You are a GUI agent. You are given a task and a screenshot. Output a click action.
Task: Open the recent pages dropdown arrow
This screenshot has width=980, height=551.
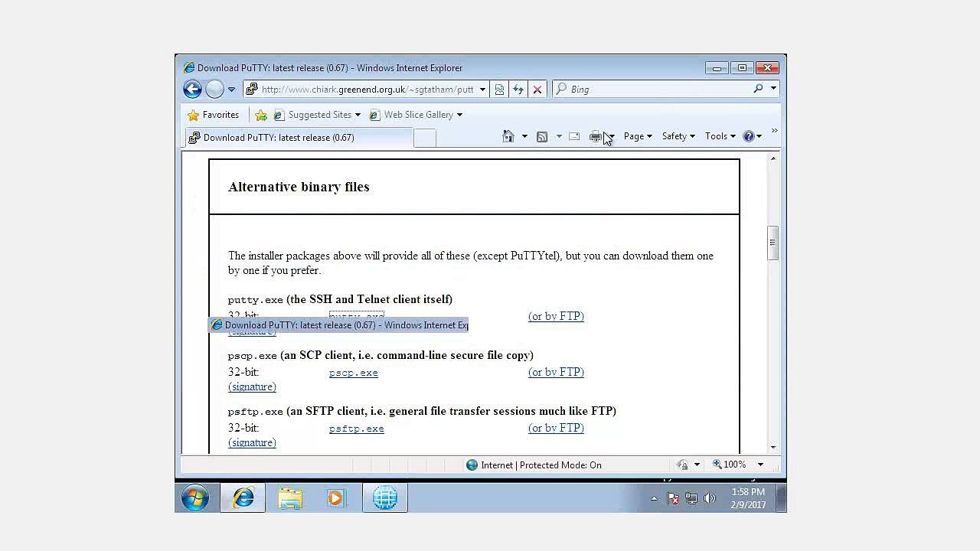point(231,90)
